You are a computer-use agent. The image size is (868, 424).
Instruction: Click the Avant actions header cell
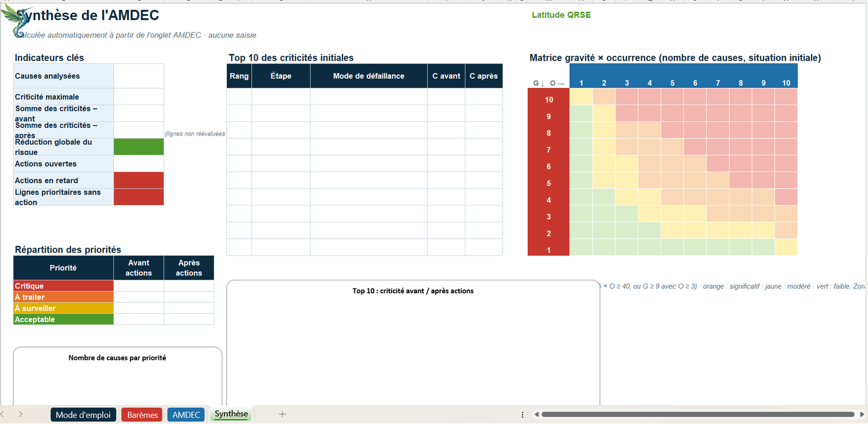click(139, 268)
